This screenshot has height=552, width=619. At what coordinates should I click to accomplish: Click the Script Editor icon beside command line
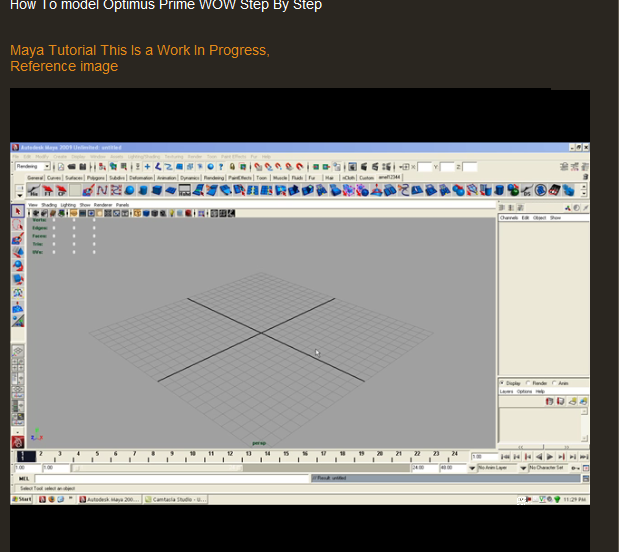click(586, 479)
